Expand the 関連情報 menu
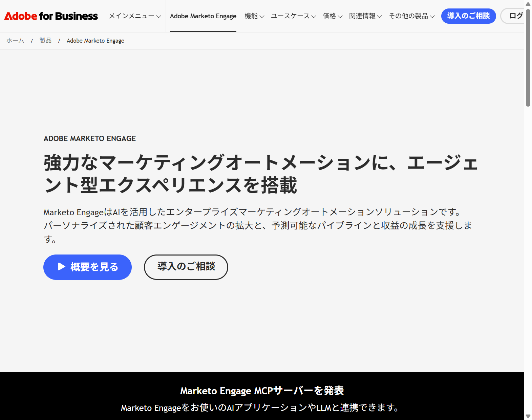The width and height of the screenshot is (532, 420). 365,16
